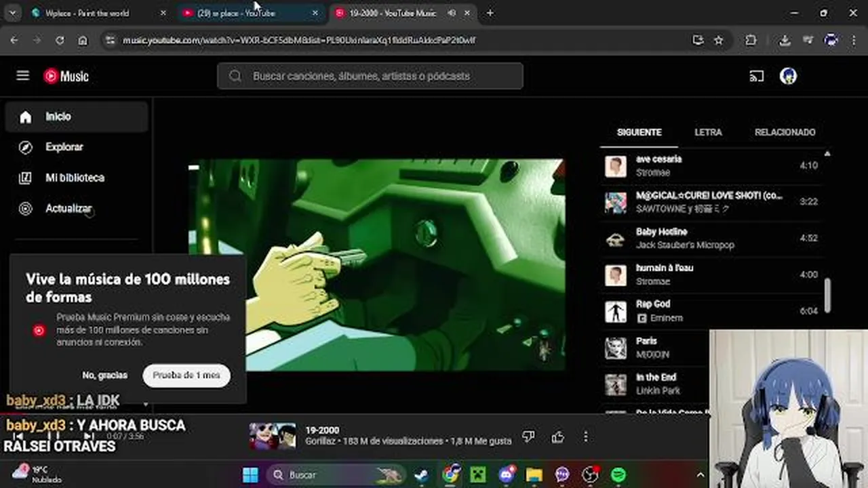Open the Chrome media controls icon
The image size is (868, 488).
click(x=808, y=40)
